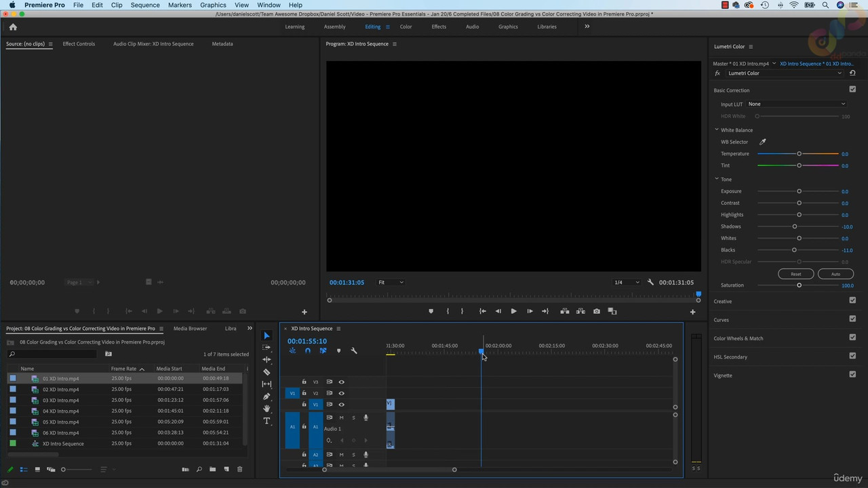
Task: Click New Bin folder icon
Action: (x=212, y=469)
